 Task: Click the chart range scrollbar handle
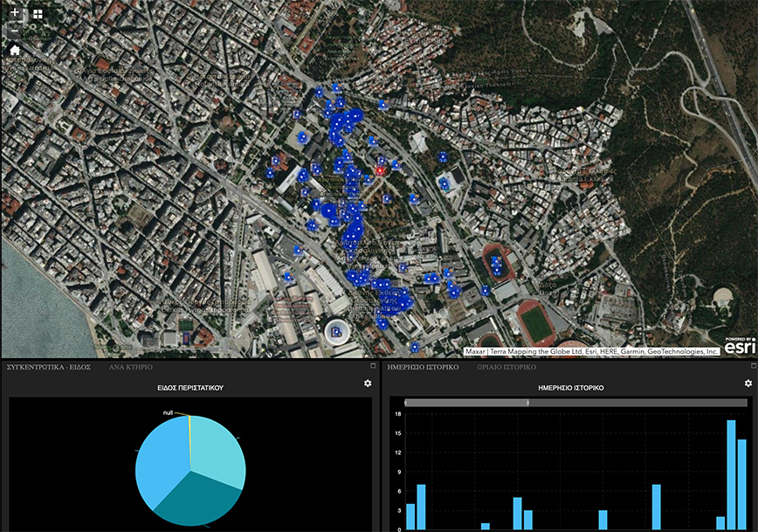tap(527, 403)
